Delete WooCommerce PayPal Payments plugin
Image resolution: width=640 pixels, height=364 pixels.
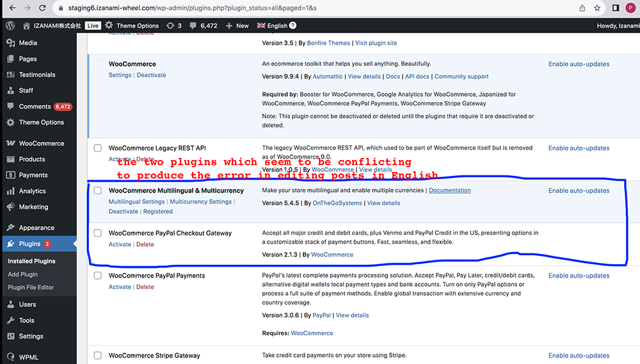point(145,287)
